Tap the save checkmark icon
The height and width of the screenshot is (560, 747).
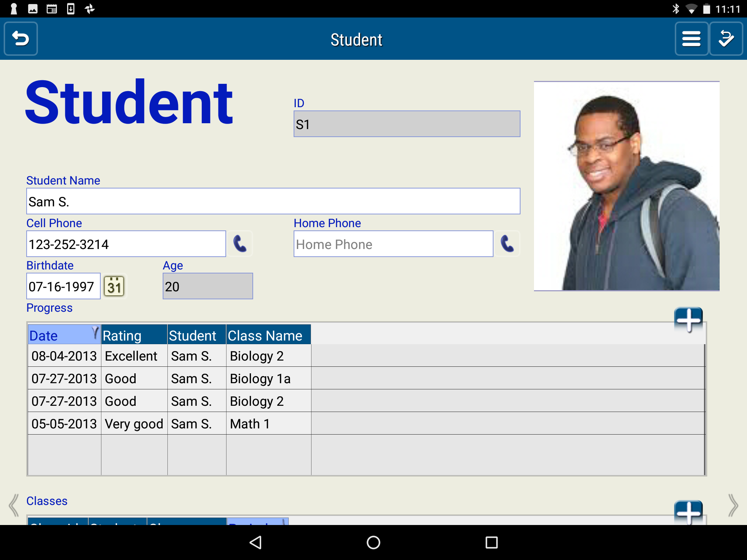726,39
